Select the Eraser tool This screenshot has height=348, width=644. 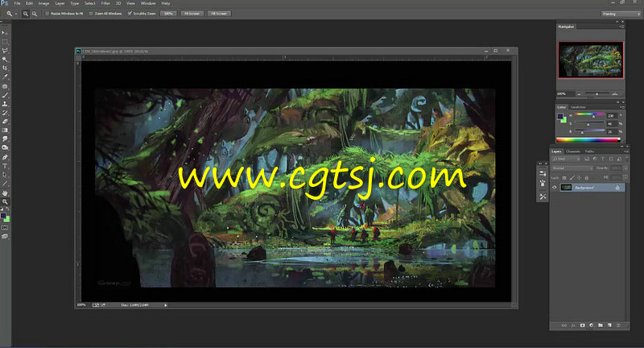[5, 122]
